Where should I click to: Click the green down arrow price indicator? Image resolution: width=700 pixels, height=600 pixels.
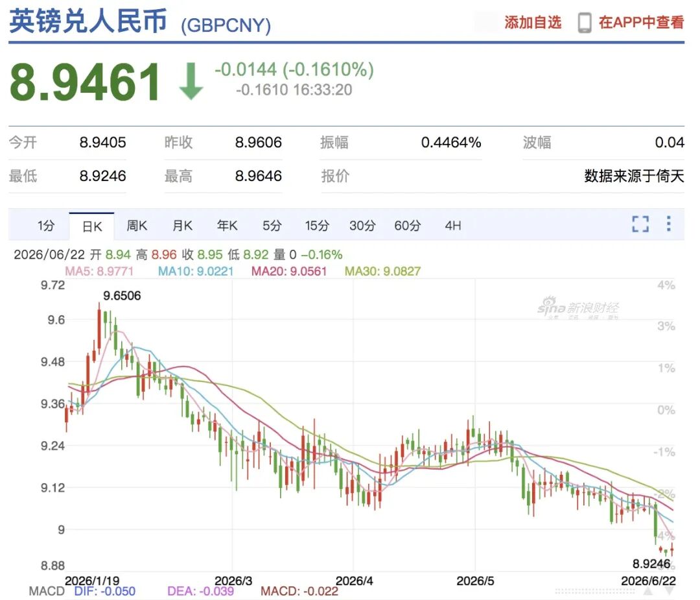191,81
